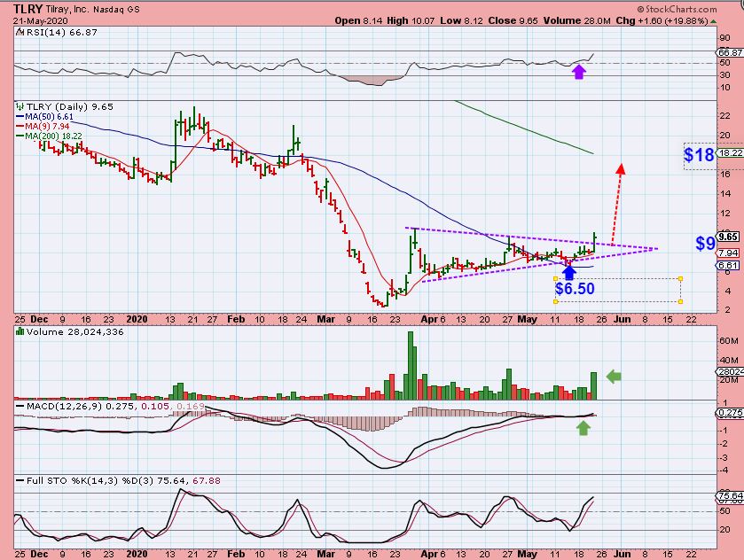Click the TLRY (Daily) price bar legend icon
The width and height of the screenshot is (744, 560).
(x=20, y=106)
